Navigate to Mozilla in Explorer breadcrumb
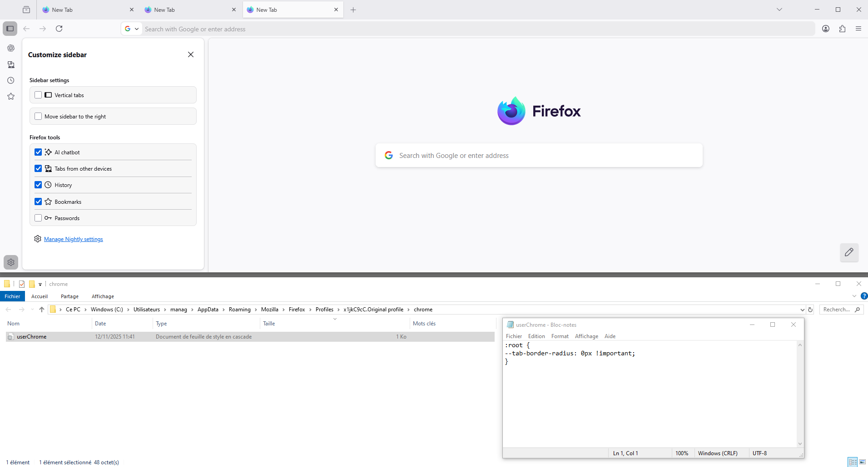The width and height of the screenshot is (868, 467). coord(270,310)
